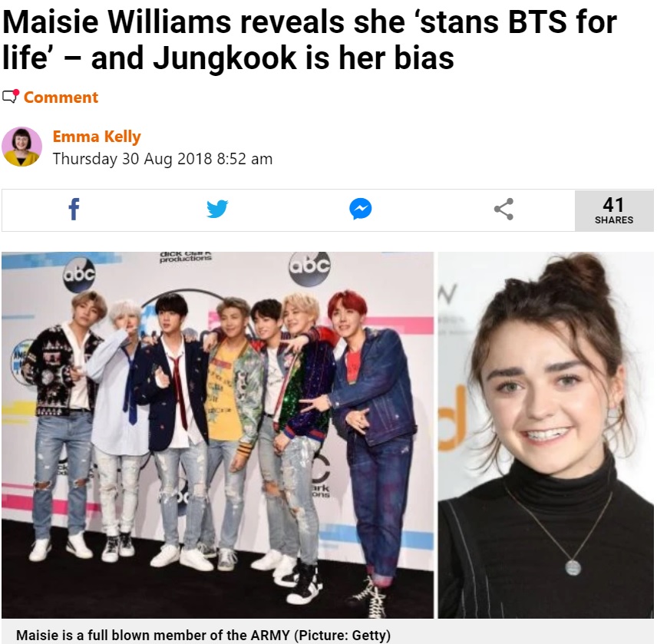Open Emma Kelly's author avatar
657x644 pixels.
coord(21,147)
